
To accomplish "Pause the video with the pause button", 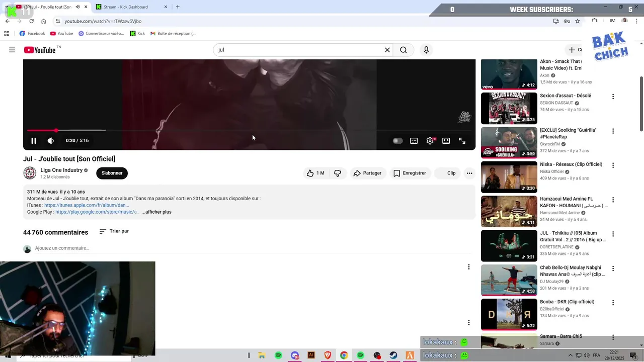I will (x=34, y=141).
